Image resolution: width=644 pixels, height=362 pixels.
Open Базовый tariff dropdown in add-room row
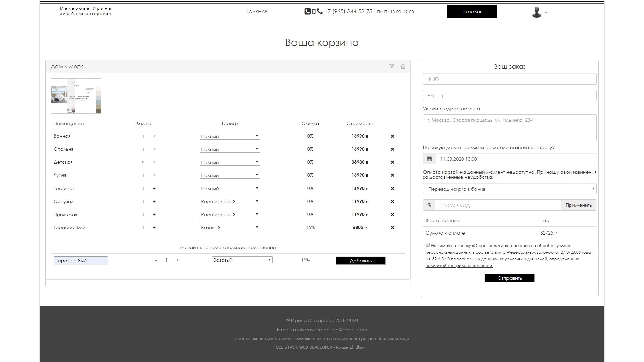[242, 260]
